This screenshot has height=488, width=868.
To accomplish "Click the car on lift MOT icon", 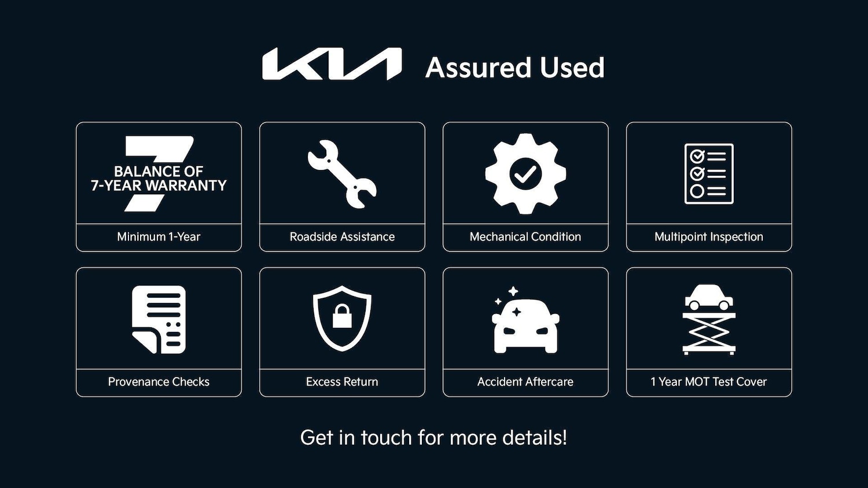I will pyautogui.click(x=709, y=319).
